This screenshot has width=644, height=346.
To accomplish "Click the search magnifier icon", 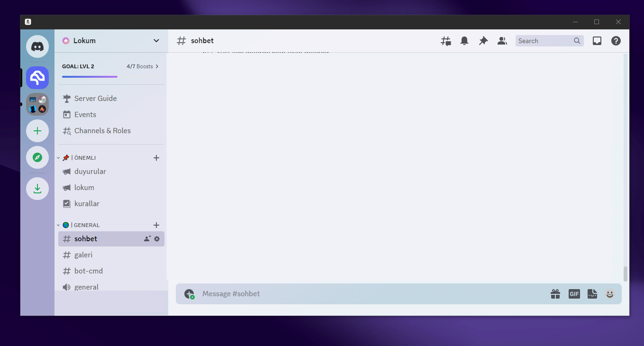I will pyautogui.click(x=577, y=41).
